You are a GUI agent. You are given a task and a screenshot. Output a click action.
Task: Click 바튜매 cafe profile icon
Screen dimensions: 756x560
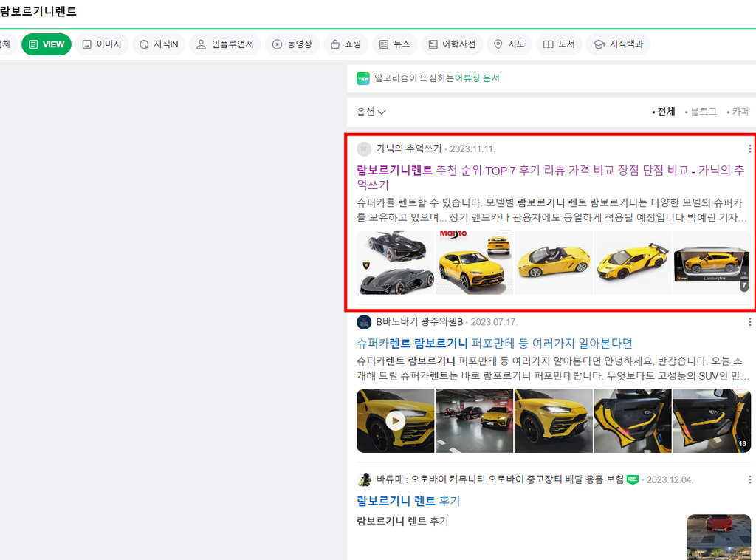[364, 480]
